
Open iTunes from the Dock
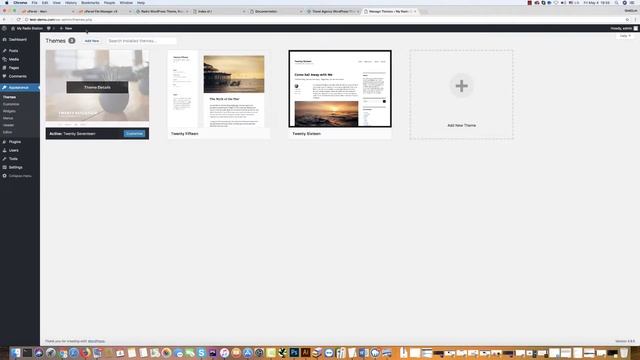point(224,352)
